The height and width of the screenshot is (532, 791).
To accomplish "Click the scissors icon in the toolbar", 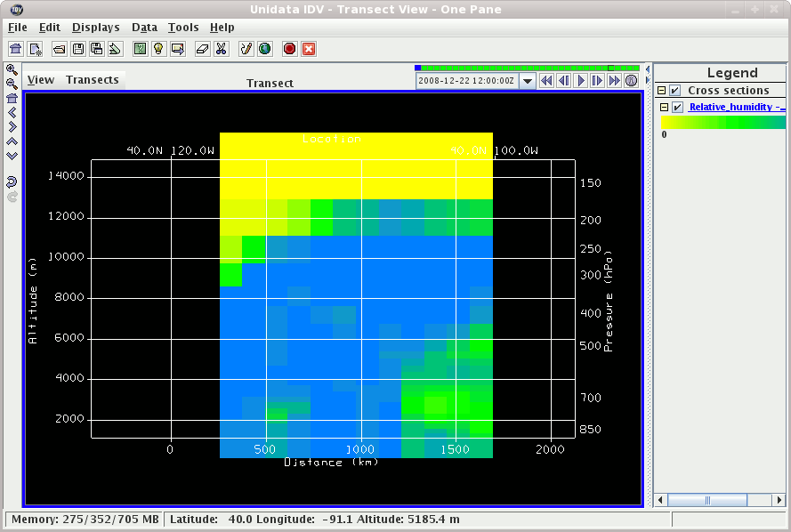I will coord(222,49).
